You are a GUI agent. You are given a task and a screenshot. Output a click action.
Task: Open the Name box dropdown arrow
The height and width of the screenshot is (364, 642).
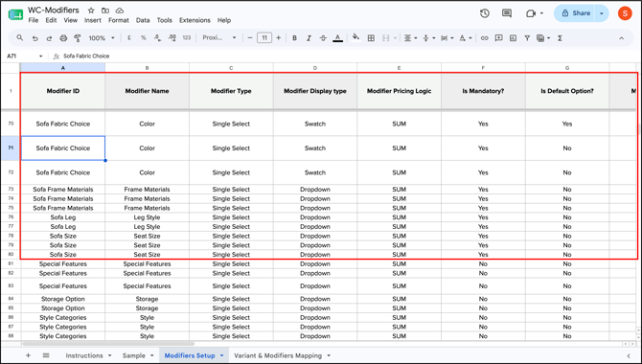pos(40,57)
